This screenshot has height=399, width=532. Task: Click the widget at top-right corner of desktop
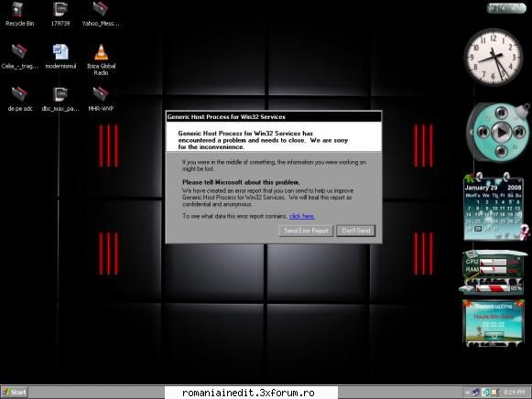click(x=506, y=8)
